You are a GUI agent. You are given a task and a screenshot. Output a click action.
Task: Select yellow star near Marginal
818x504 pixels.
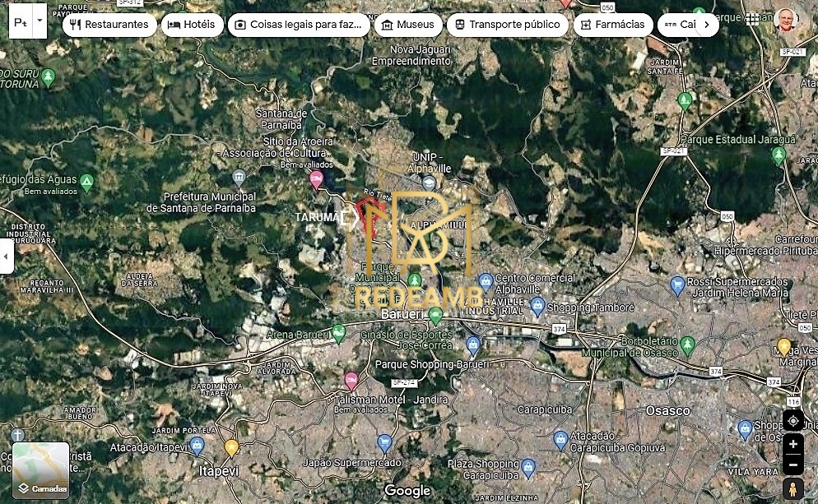tap(783, 345)
